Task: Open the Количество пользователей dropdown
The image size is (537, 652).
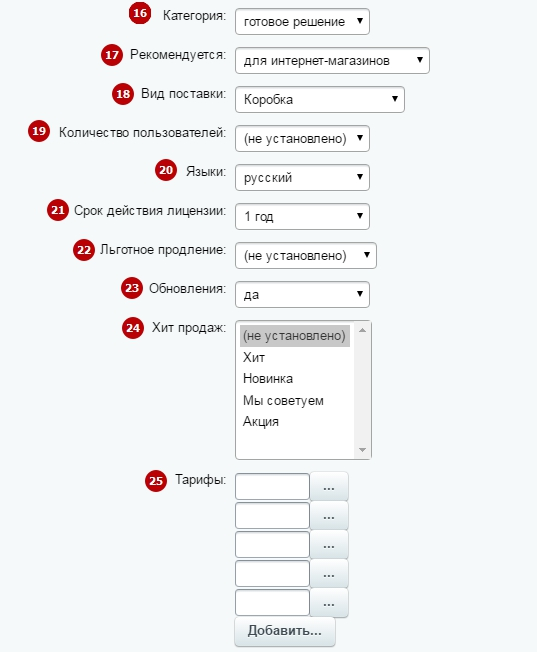Action: pyautogui.click(x=302, y=138)
